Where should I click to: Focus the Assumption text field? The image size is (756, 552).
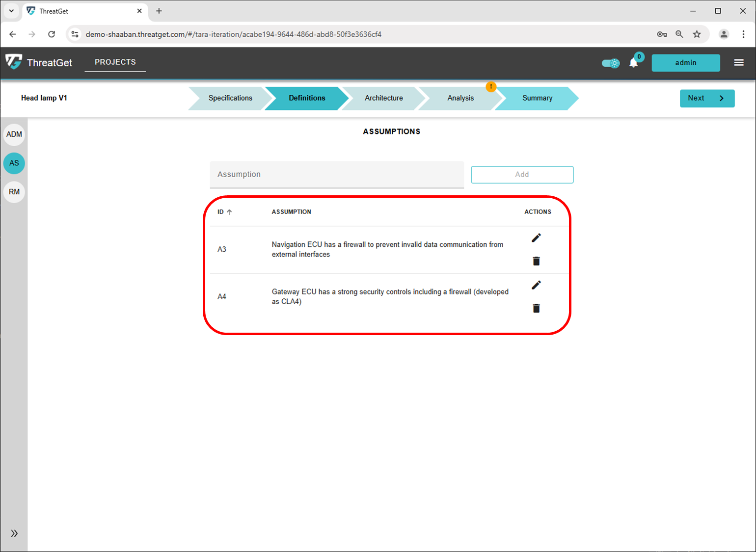coord(337,175)
